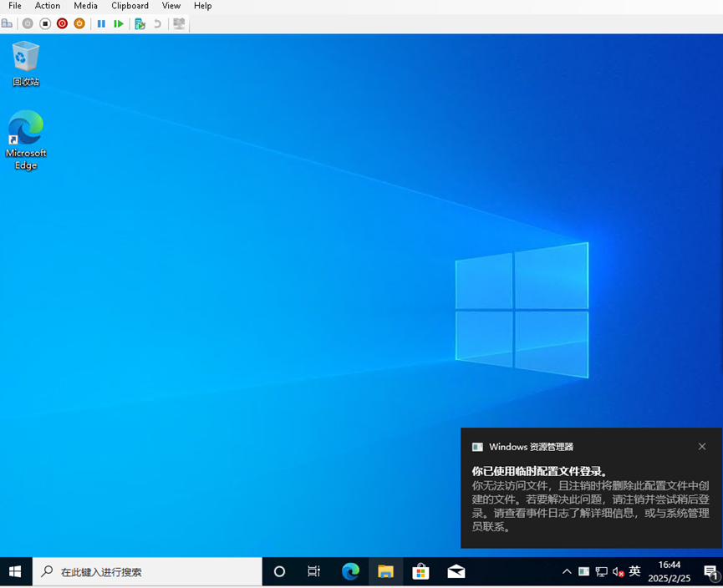Click the Checkpoint toolbar icon
723x588 pixels.
[140, 23]
